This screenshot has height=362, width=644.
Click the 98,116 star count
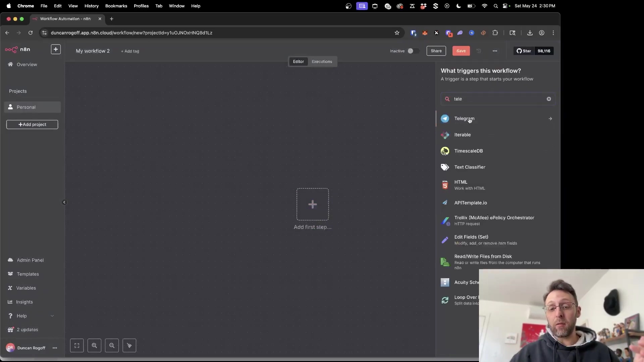pyautogui.click(x=544, y=51)
